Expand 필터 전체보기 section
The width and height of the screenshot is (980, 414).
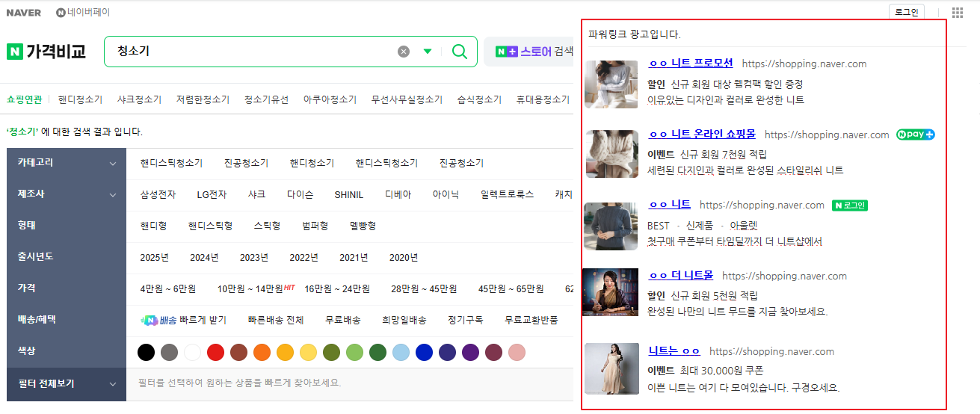[113, 384]
